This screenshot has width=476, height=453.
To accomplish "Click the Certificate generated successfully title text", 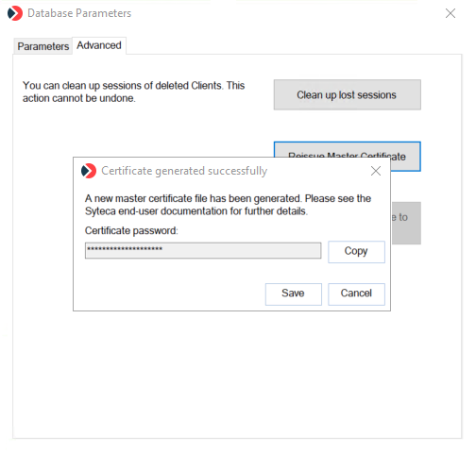I will (x=184, y=171).
